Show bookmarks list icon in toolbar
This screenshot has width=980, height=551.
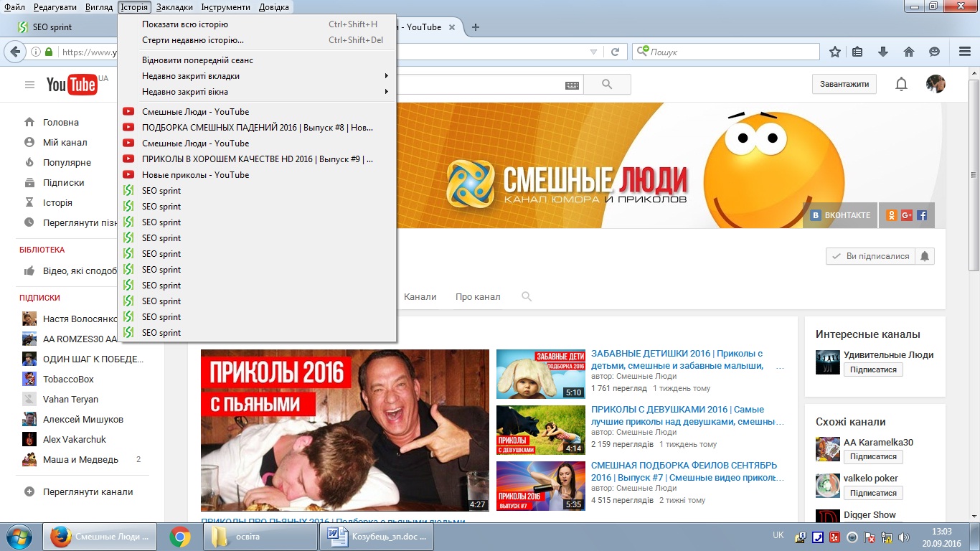pyautogui.click(x=857, y=52)
